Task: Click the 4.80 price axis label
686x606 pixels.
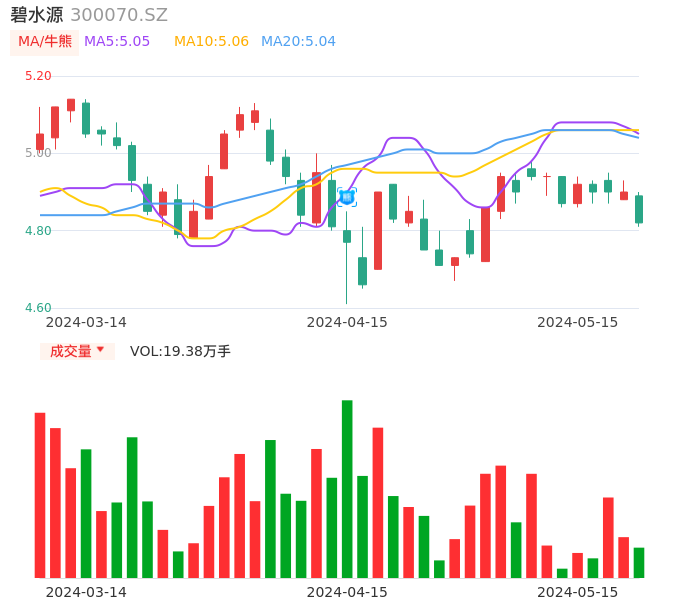Action: pos(38,231)
